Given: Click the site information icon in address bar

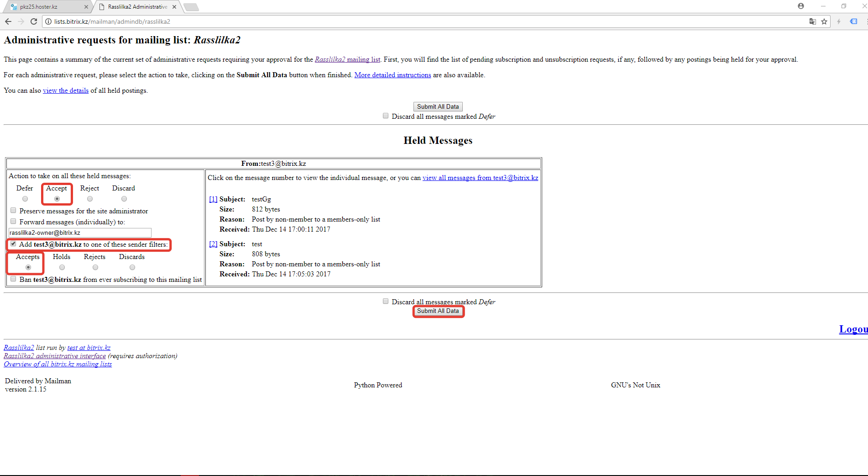Looking at the screenshot, I should pyautogui.click(x=48, y=21).
